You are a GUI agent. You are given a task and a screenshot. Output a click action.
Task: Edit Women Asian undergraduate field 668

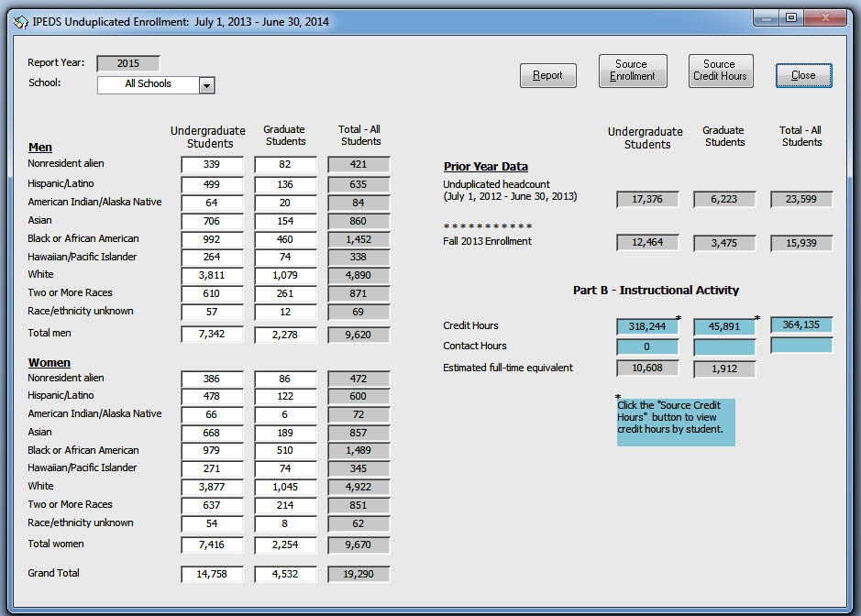pyautogui.click(x=212, y=434)
